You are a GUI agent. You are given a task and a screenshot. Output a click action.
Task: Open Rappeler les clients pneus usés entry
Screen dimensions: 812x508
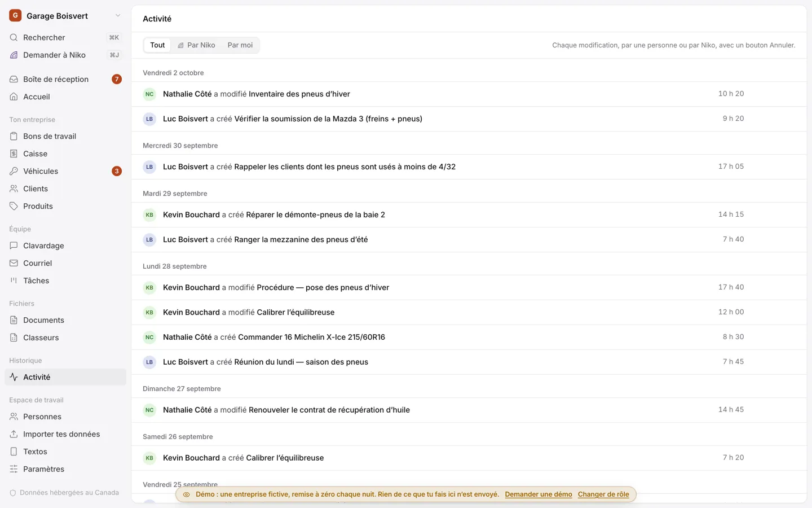469,167
